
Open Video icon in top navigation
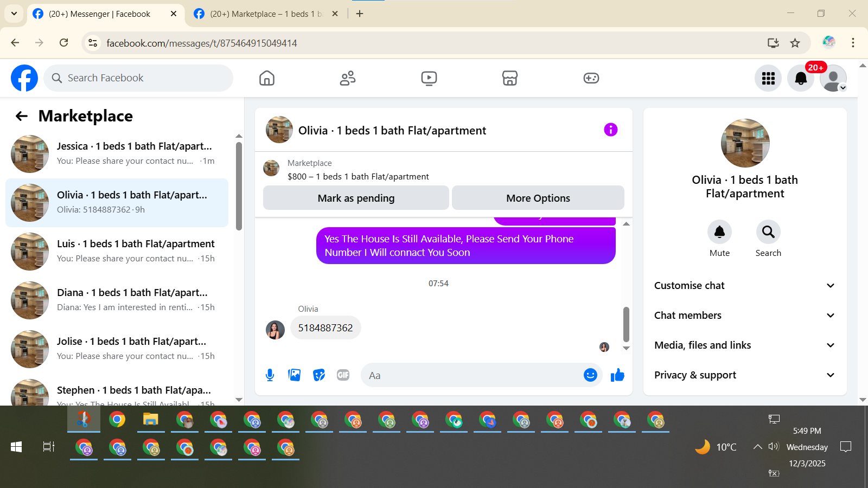429,78
